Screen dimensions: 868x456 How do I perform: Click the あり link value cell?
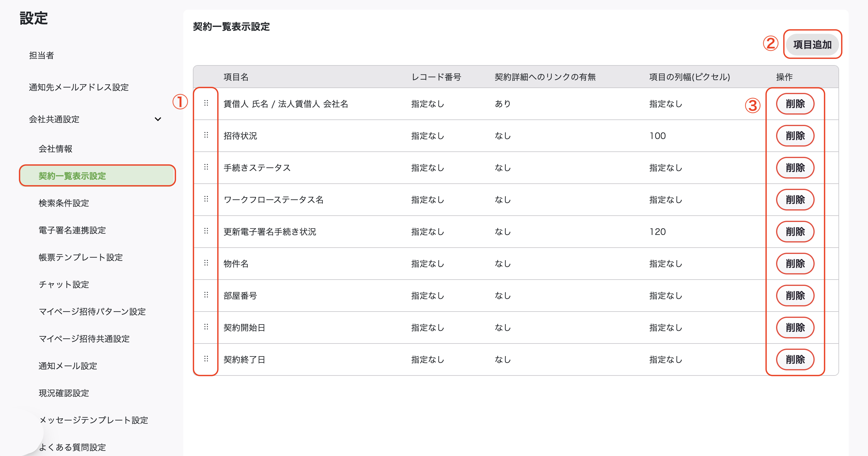pyautogui.click(x=503, y=103)
